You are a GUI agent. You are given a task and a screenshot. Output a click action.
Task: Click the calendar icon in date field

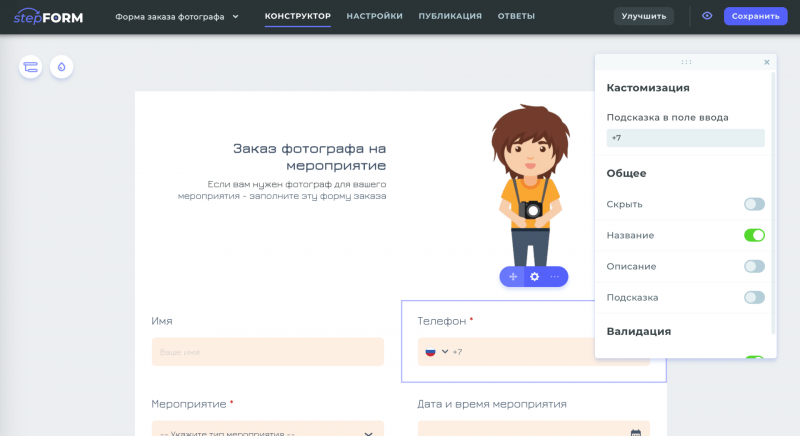[635, 433]
